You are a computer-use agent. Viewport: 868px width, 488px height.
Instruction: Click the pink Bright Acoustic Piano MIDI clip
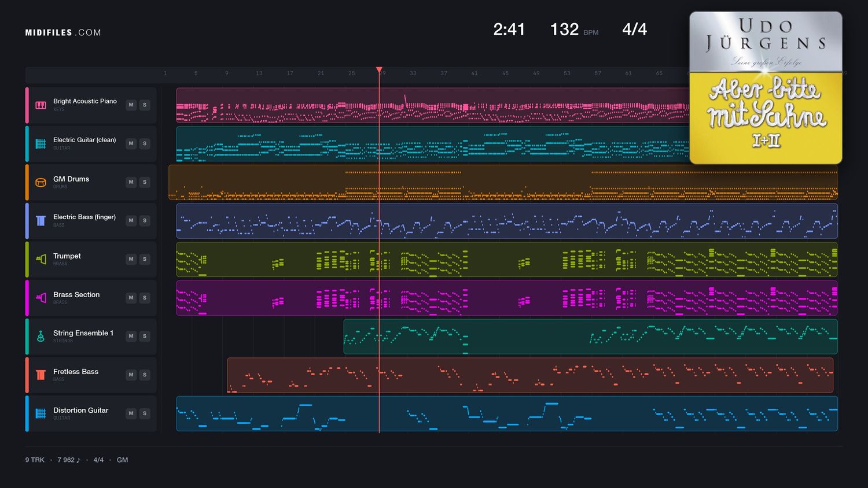[433, 105]
